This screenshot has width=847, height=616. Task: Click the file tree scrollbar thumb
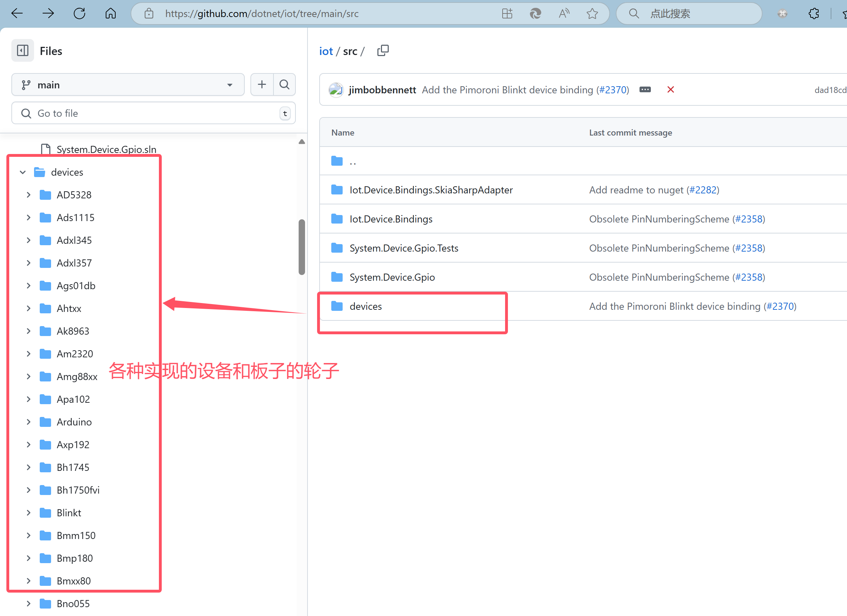click(302, 247)
